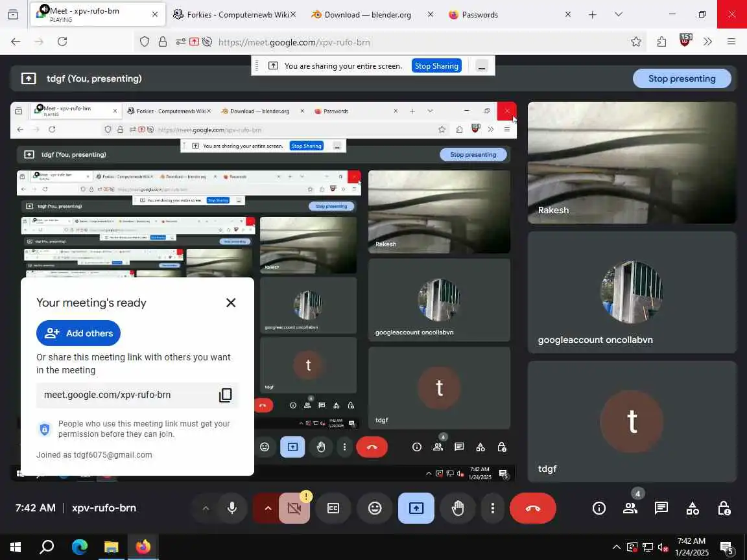The height and width of the screenshot is (560, 747).
Task: Turn on the disabled camera button
Action: click(294, 508)
